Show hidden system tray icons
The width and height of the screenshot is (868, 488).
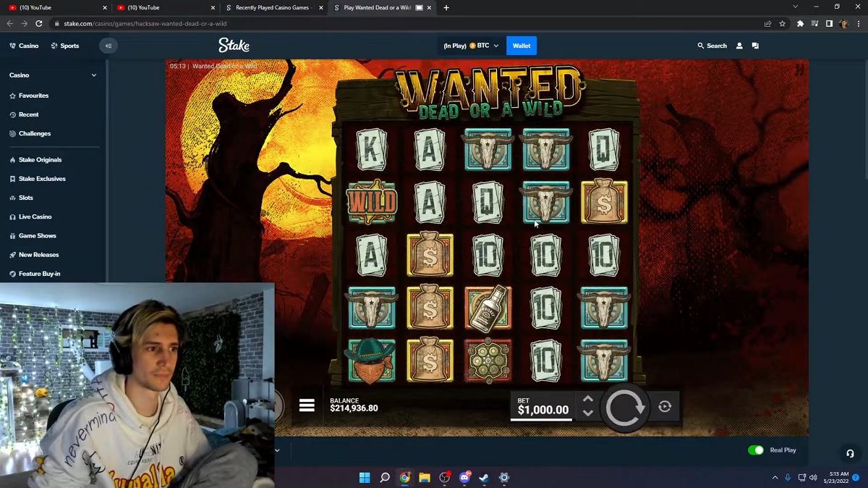click(775, 478)
